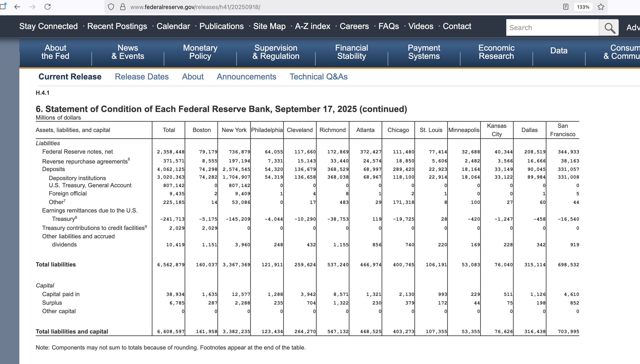This screenshot has height=364, width=640.
Task: Toggle reader view icon in address bar
Action: click(566, 7)
